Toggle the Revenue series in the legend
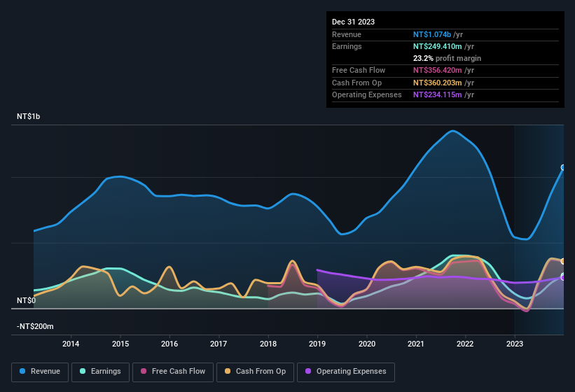 pyautogui.click(x=40, y=372)
